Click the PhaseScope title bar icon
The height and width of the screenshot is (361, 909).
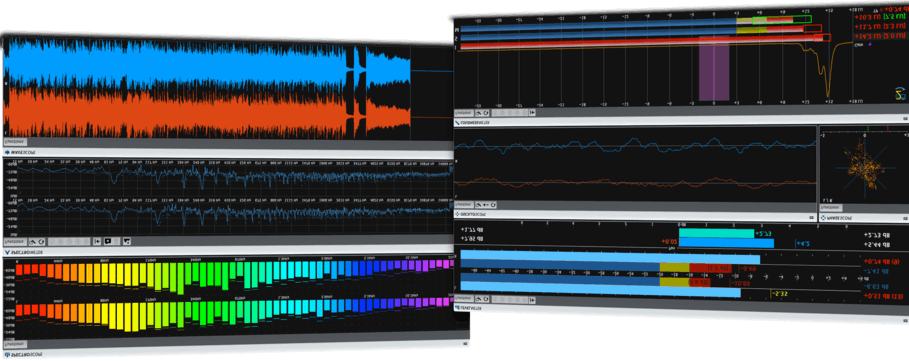tap(823, 218)
